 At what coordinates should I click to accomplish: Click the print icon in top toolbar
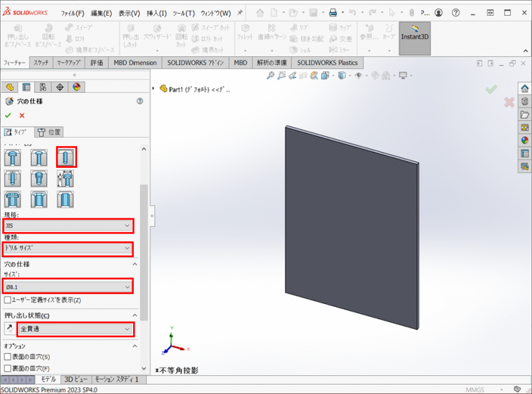tap(333, 13)
